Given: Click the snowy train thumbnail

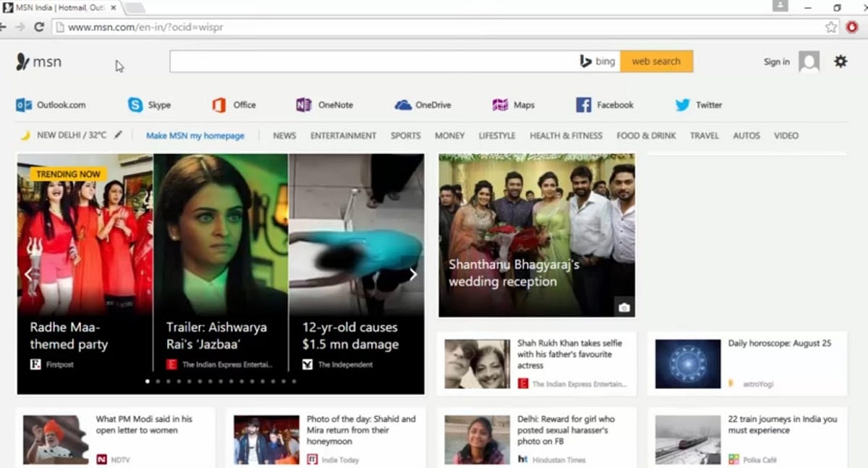Looking at the screenshot, I should (x=688, y=439).
